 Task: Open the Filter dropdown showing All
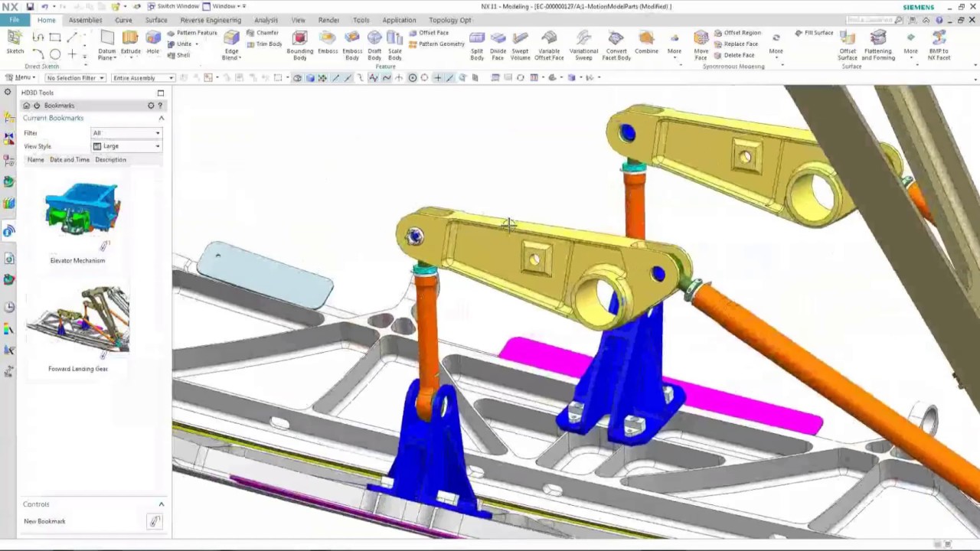pos(126,133)
